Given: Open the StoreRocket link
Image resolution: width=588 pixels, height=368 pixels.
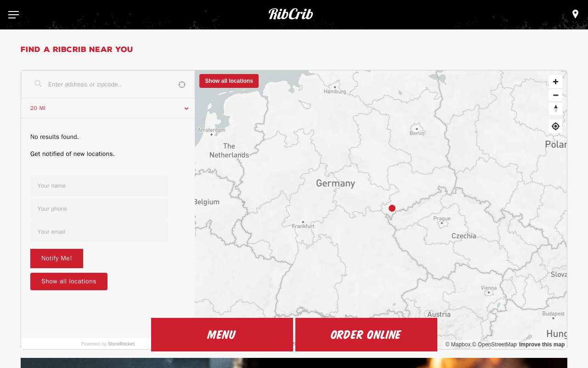Looking at the screenshot, I should point(121,344).
